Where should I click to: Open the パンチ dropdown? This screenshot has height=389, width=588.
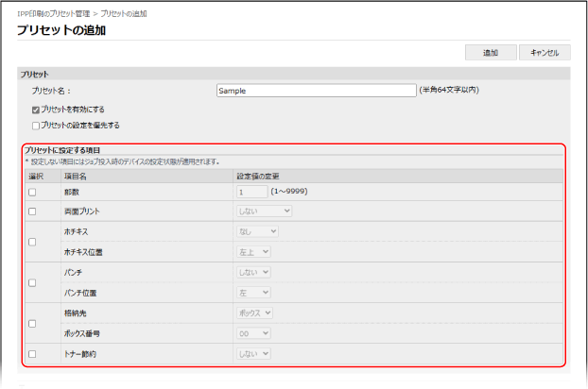[x=252, y=272]
